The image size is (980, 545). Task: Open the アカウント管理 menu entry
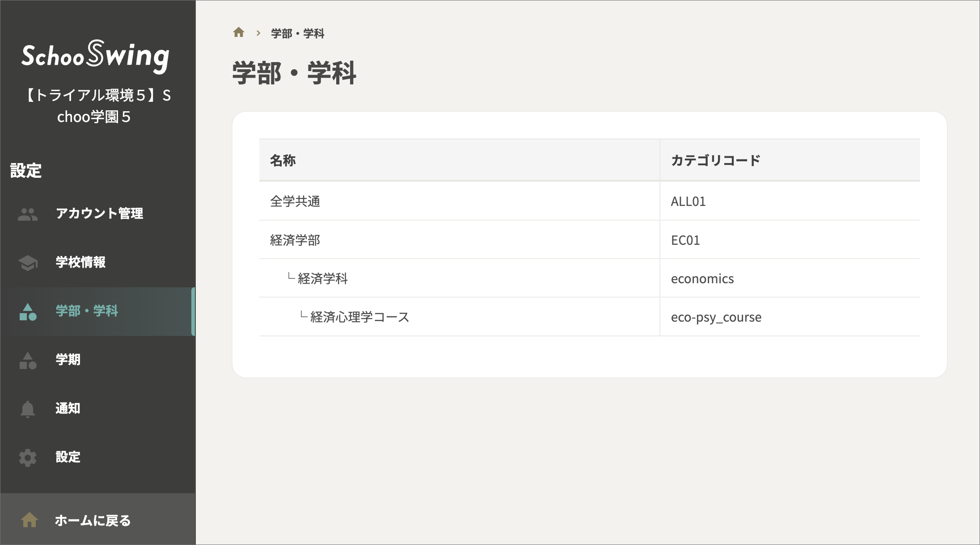(x=99, y=214)
